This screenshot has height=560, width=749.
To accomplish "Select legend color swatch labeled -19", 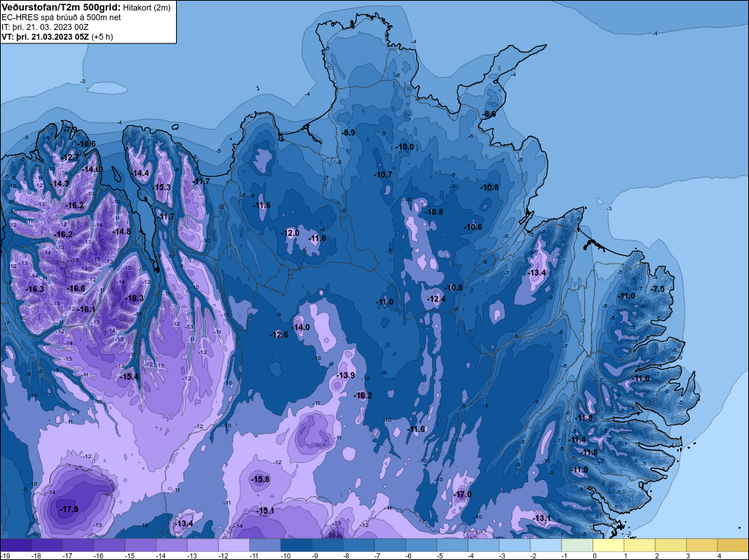I will [x=16, y=545].
